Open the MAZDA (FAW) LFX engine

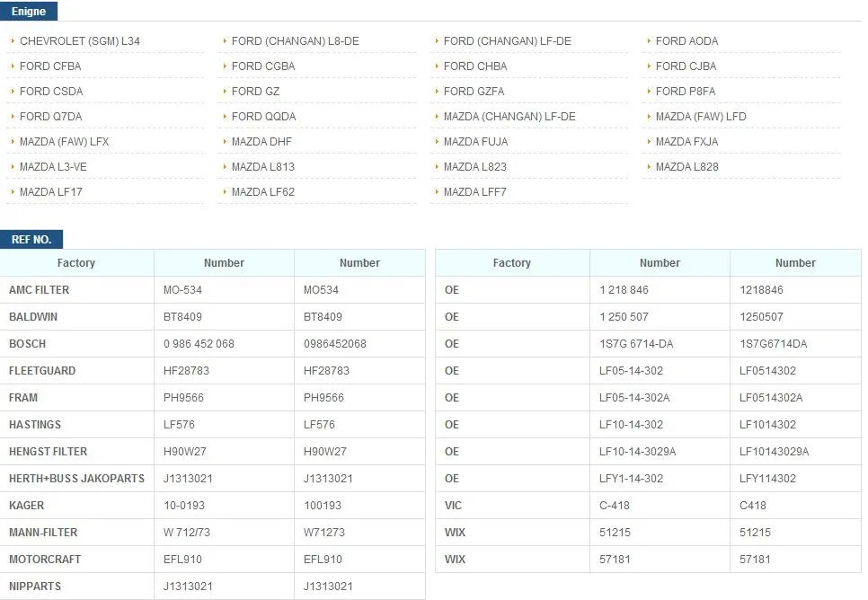(64, 142)
